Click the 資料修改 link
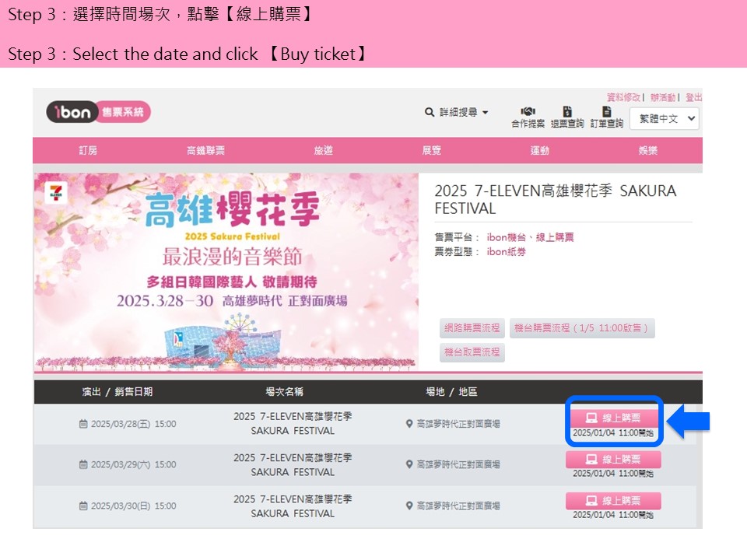 [623, 97]
